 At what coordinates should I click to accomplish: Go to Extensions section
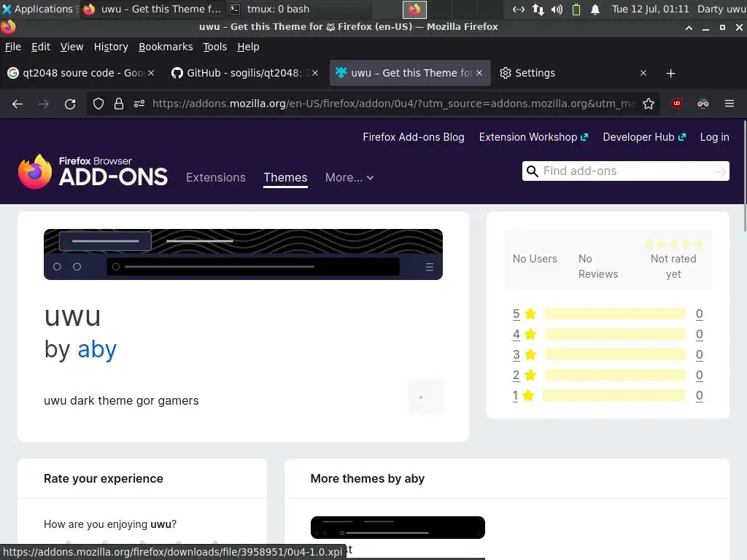[x=216, y=178]
